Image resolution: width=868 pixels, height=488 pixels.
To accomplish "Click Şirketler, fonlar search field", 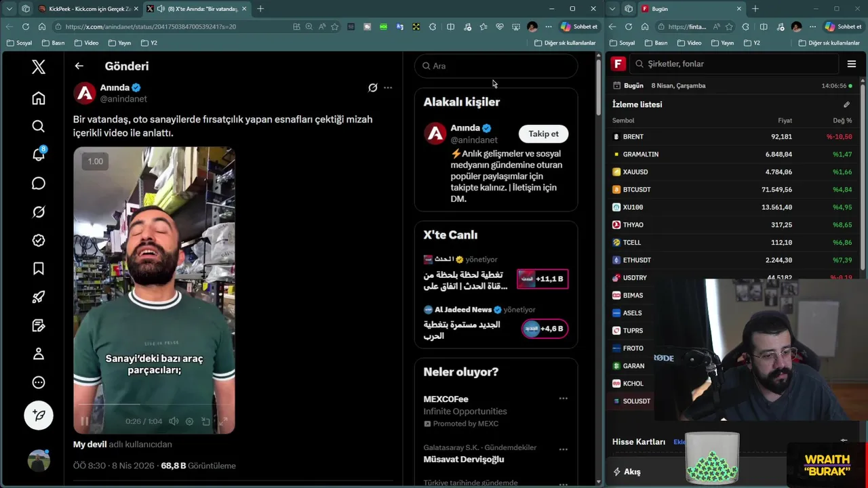I will tap(734, 64).
